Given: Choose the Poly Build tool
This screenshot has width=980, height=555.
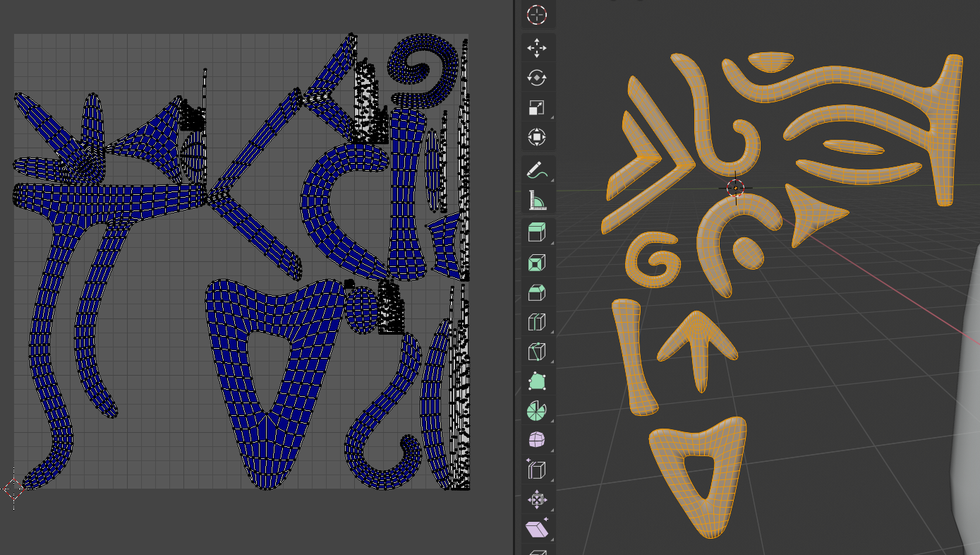Looking at the screenshot, I should tap(537, 381).
